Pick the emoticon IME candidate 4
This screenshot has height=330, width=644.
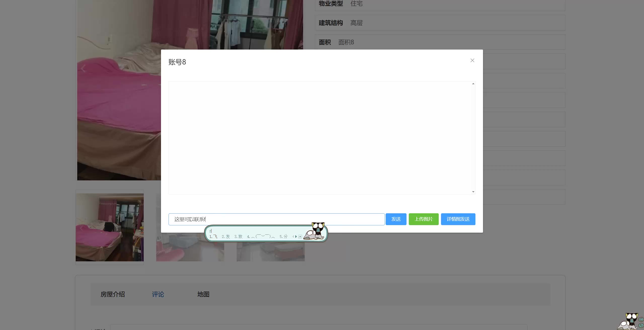tap(261, 236)
